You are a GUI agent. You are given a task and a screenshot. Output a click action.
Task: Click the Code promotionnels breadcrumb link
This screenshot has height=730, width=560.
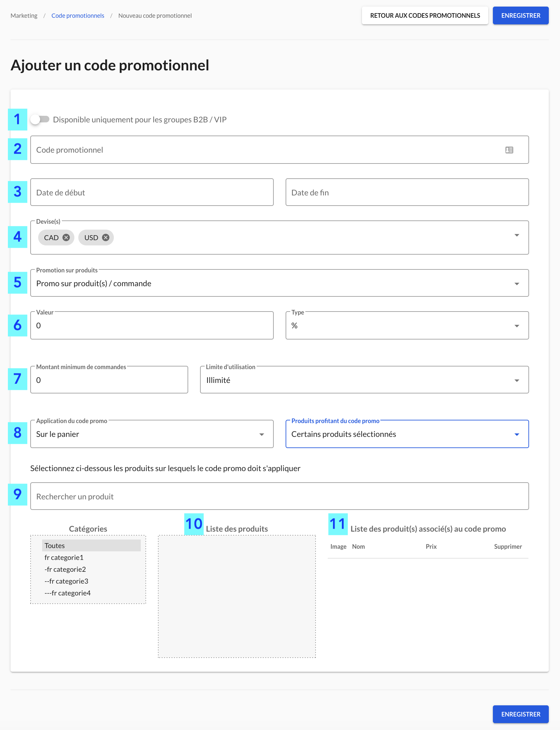78,16
